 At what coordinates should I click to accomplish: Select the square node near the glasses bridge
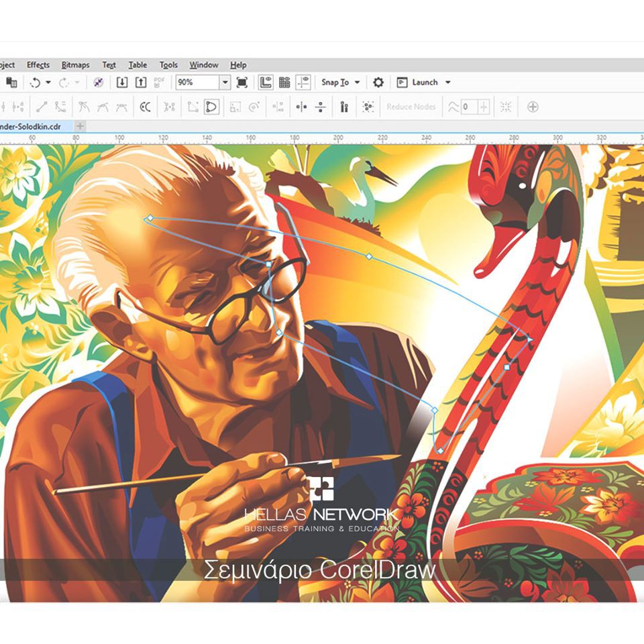268,264
